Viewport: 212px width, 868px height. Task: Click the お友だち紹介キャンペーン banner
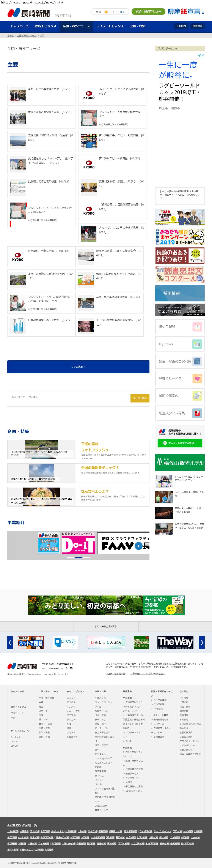click(x=180, y=237)
